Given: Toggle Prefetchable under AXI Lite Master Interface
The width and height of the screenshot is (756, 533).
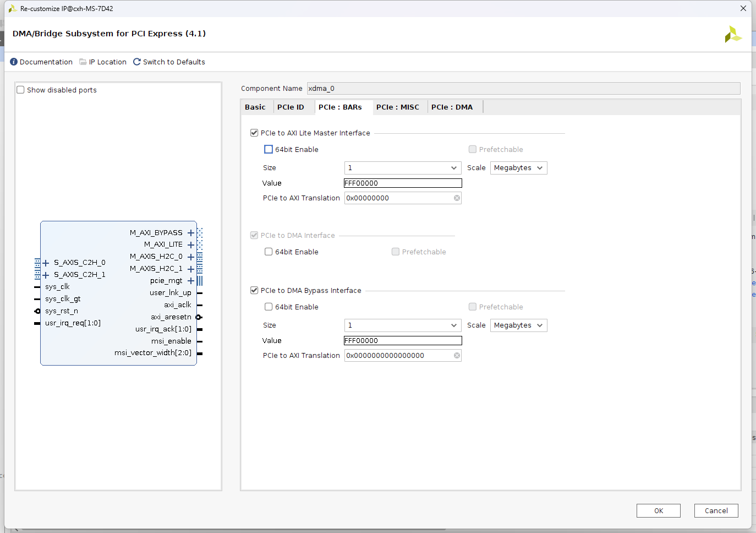Looking at the screenshot, I should click(473, 149).
